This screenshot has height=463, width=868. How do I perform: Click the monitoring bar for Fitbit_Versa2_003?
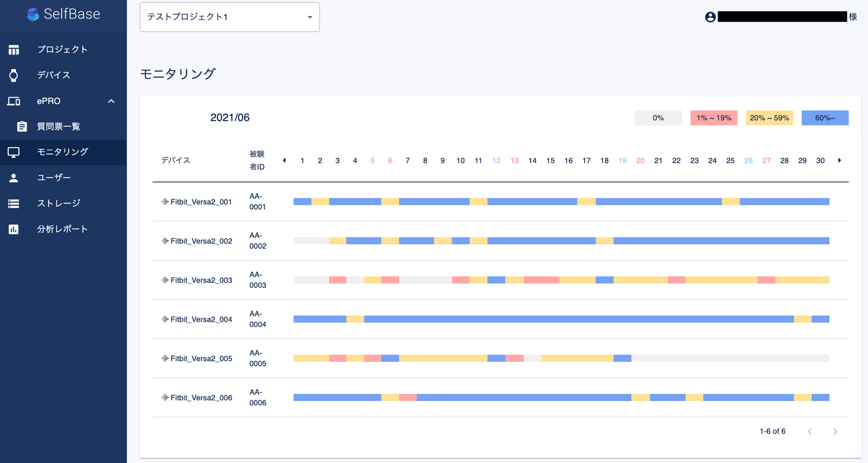562,280
